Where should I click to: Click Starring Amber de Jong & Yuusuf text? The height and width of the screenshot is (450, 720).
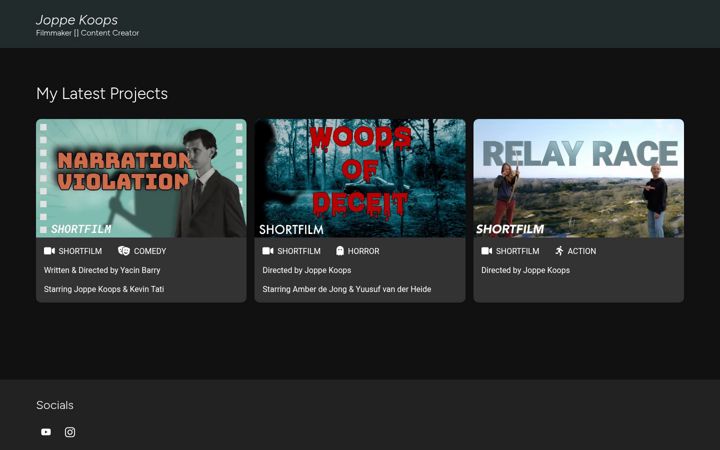tap(347, 289)
